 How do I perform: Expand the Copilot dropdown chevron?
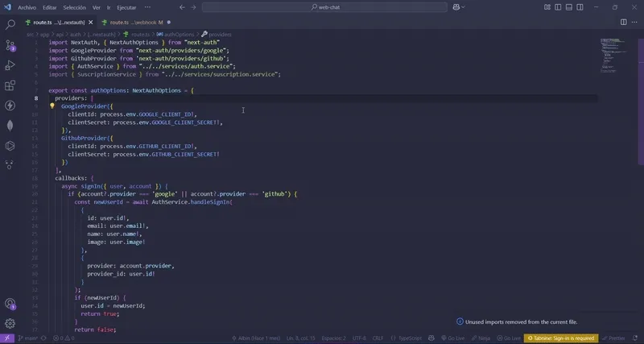(x=464, y=7)
